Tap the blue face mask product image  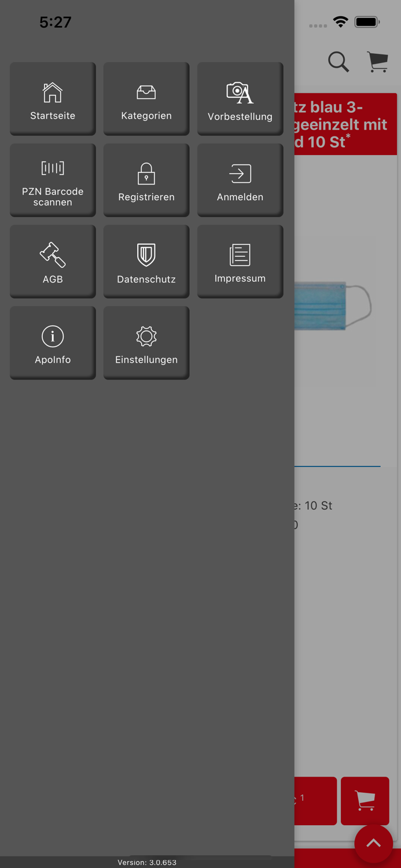tap(333, 306)
